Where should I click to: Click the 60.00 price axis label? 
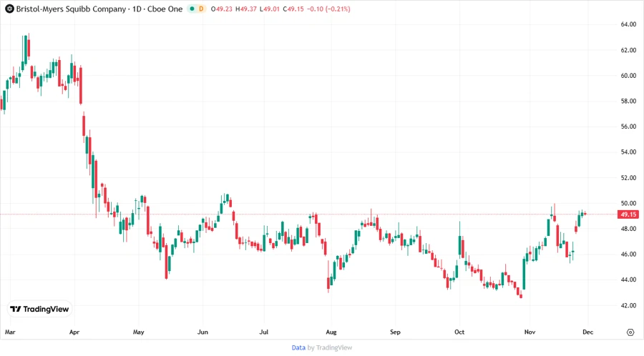tap(628, 76)
